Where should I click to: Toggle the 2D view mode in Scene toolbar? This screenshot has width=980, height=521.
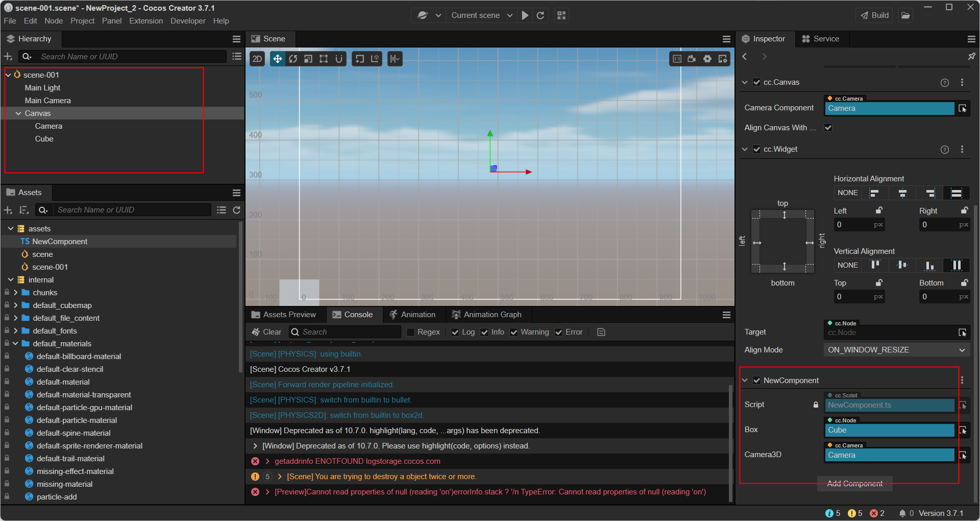point(257,59)
